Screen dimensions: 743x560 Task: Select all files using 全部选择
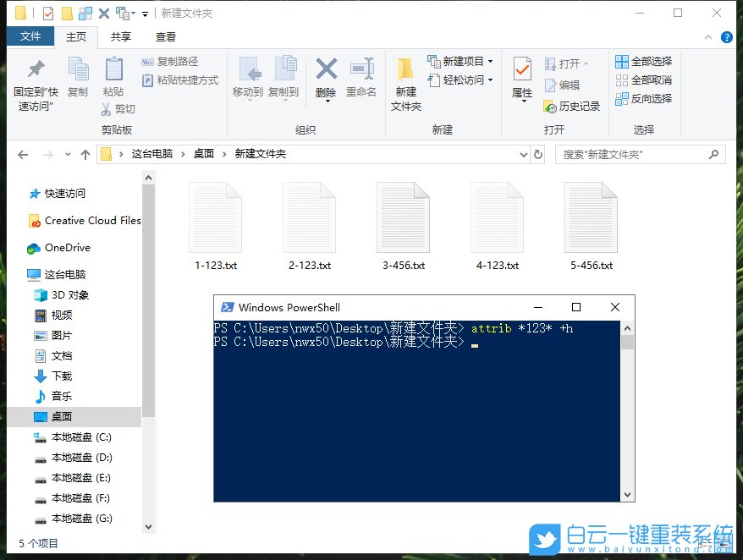[645, 60]
